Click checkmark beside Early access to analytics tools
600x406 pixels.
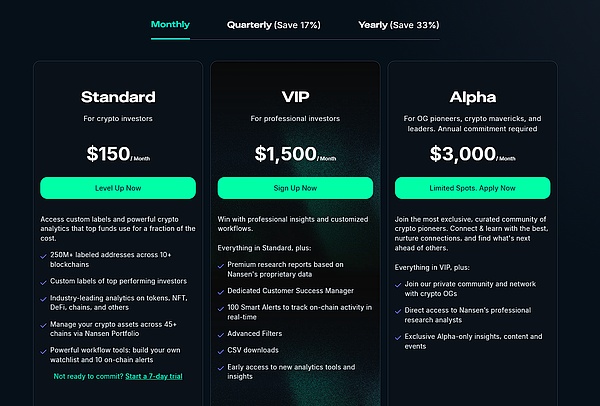(220, 368)
